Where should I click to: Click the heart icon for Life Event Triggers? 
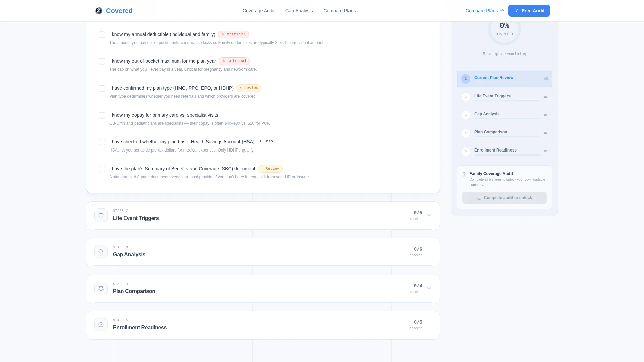101,215
